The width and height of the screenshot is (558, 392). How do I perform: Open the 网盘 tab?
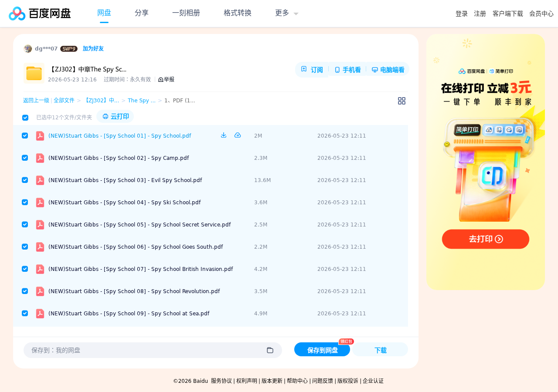[104, 13]
